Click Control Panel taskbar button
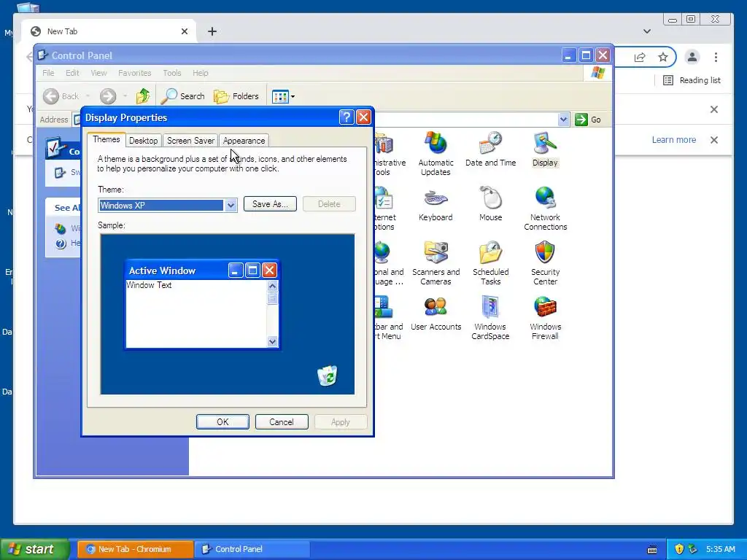Viewport: 747px width, 560px height. click(x=252, y=549)
